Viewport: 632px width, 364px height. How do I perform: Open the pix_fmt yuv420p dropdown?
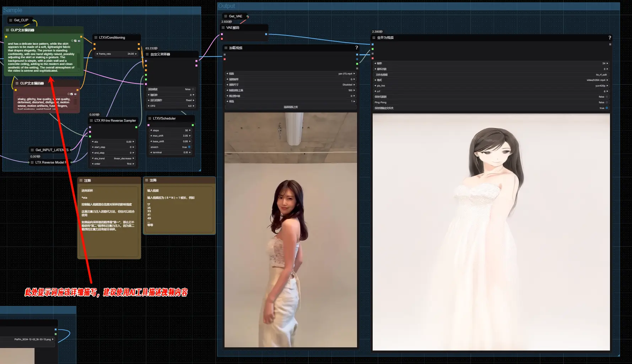(491, 86)
